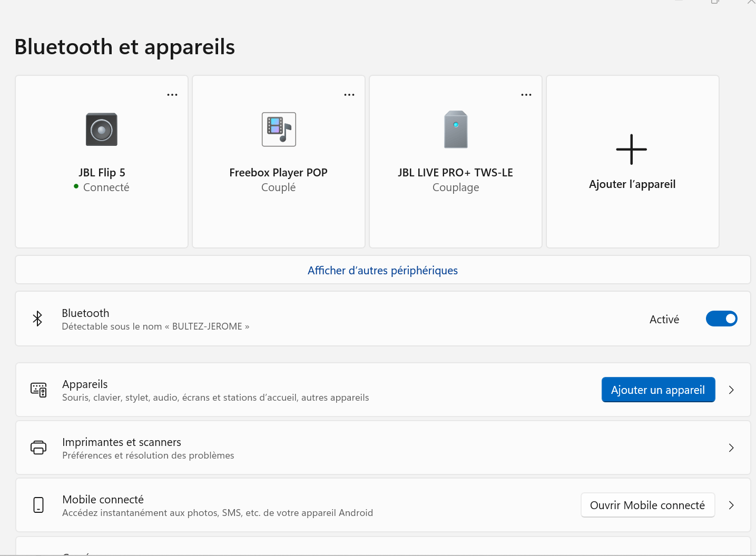Screen dimensions: 756x556
Task: Click the plus icon to add device
Action: (632, 150)
